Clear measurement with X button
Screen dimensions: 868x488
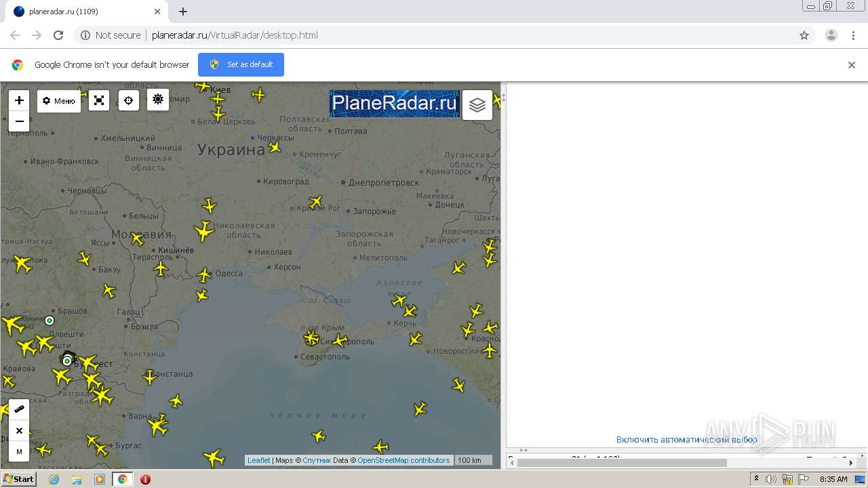[19, 430]
